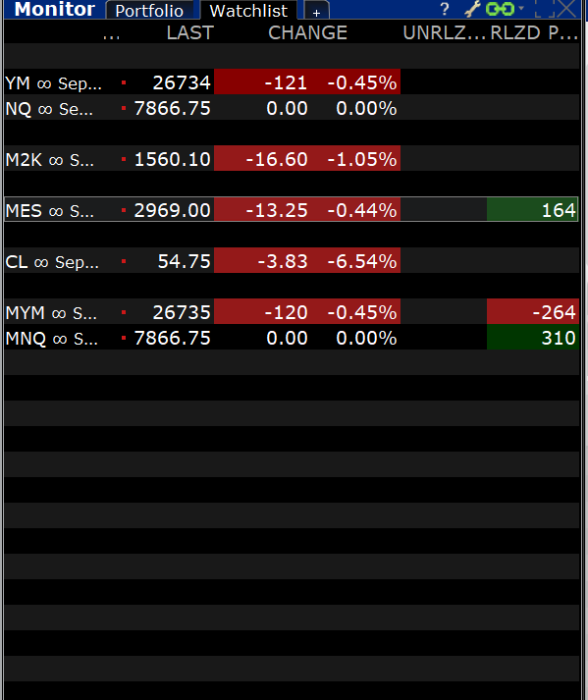Click the CL crude oil last price 54.75
This screenshot has height=700, width=588.
[184, 261]
